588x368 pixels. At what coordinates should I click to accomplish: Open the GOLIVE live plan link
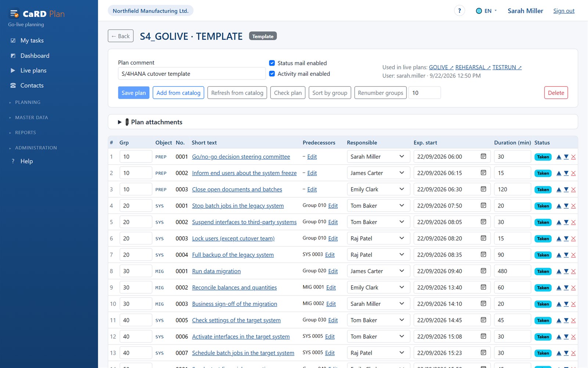pyautogui.click(x=441, y=67)
